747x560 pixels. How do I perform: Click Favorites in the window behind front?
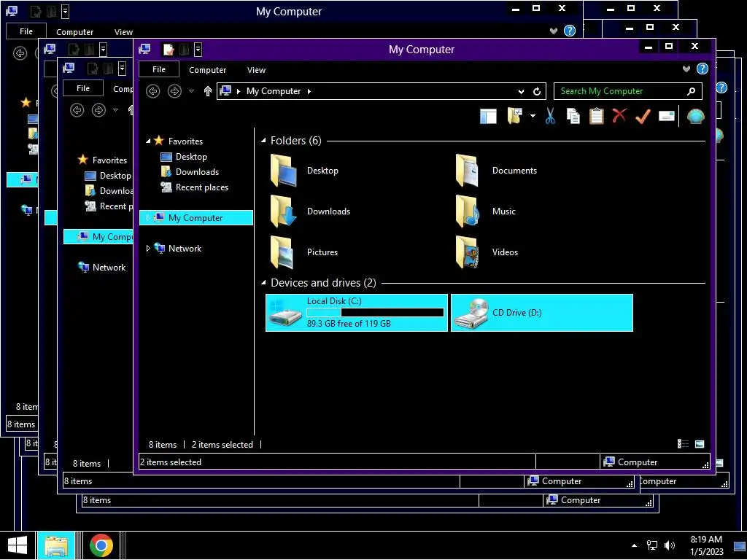(x=109, y=160)
